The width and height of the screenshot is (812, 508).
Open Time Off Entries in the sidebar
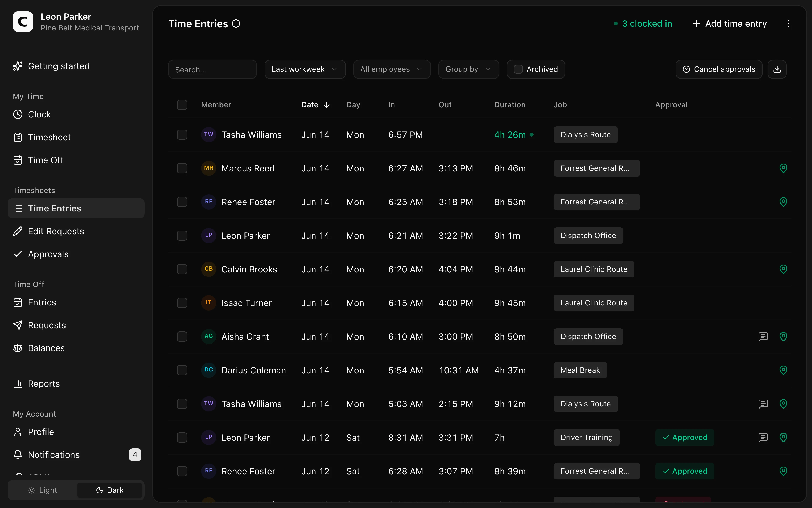click(x=76, y=303)
